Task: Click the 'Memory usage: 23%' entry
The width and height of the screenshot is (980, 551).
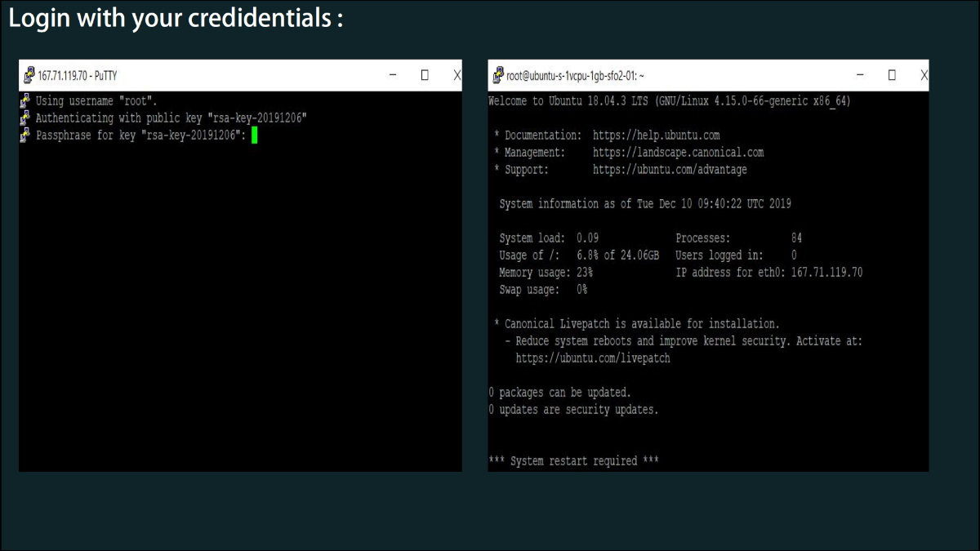Action: pos(546,273)
